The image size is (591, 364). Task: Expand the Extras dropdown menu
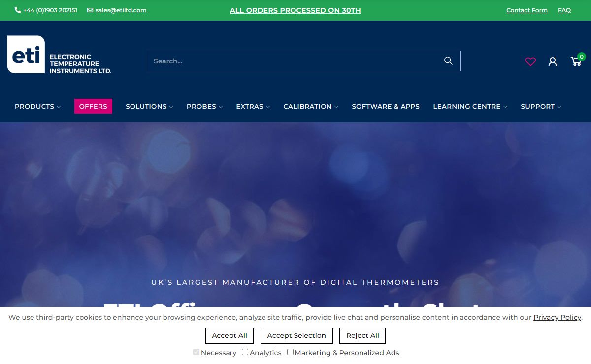click(253, 106)
